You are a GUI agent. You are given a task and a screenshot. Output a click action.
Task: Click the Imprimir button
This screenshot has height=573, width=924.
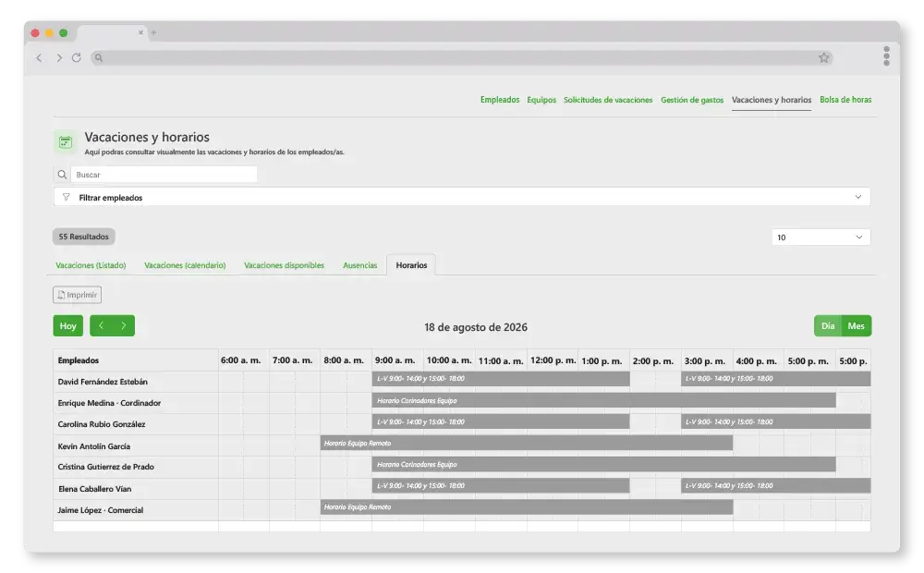(x=78, y=295)
